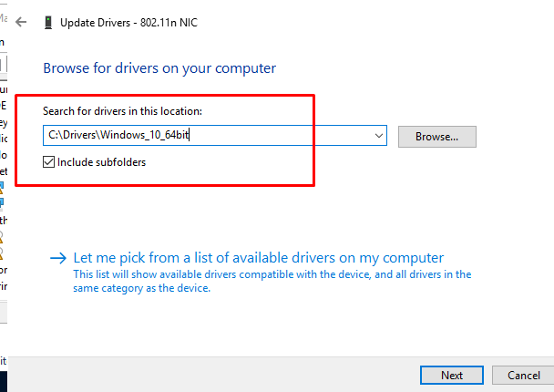Click the empty space right of the path text
This screenshot has height=392, width=554.
point(279,136)
